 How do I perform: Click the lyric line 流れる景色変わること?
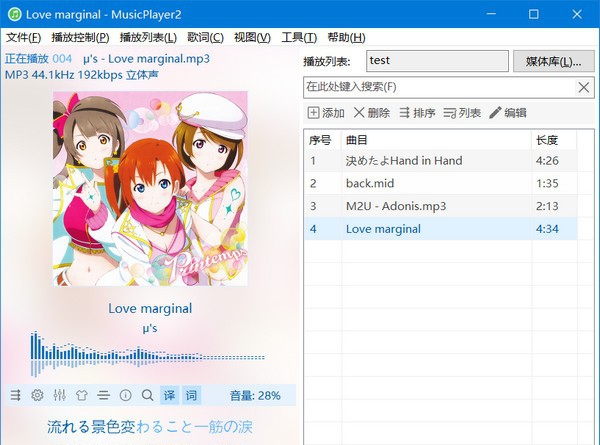click(150, 427)
